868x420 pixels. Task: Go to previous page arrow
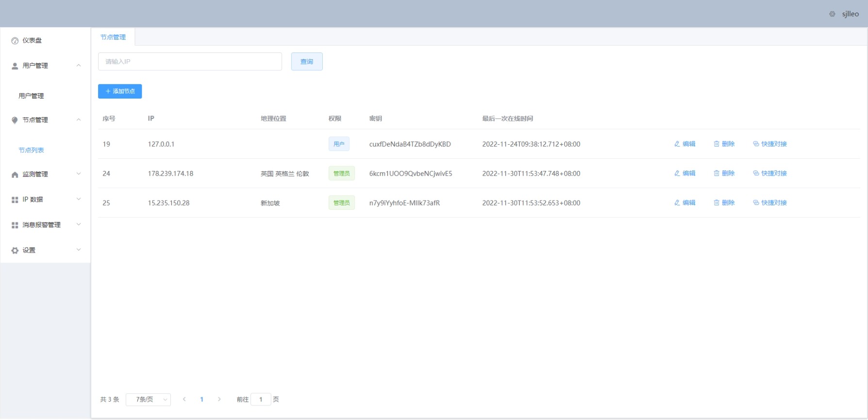coord(184,399)
